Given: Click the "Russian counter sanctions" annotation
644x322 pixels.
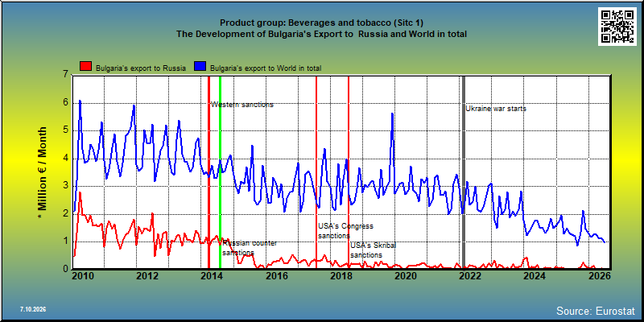Looking at the screenshot, I should pos(250,248).
